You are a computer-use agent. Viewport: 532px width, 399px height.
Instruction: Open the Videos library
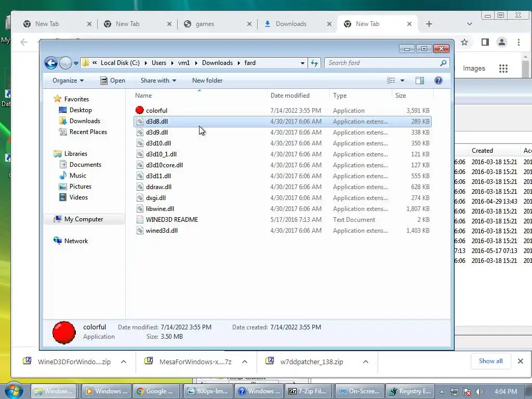(78, 197)
